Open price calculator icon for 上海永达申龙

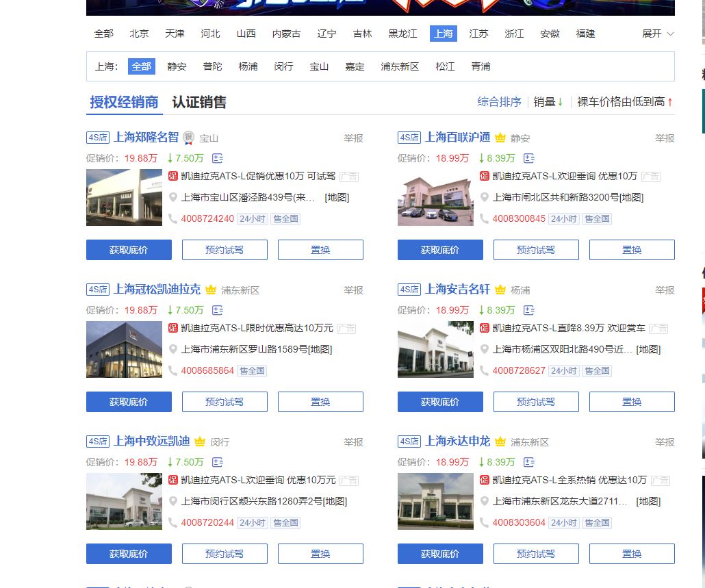[x=529, y=462]
